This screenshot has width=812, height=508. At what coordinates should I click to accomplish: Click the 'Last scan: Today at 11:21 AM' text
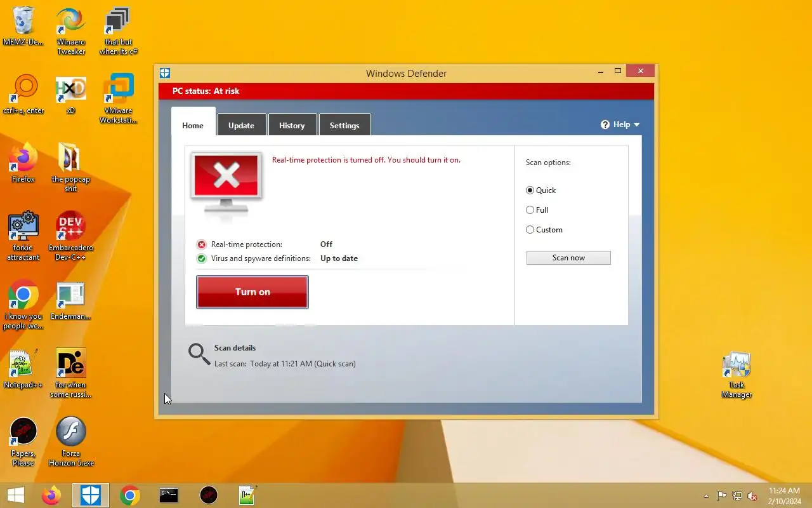285,364
